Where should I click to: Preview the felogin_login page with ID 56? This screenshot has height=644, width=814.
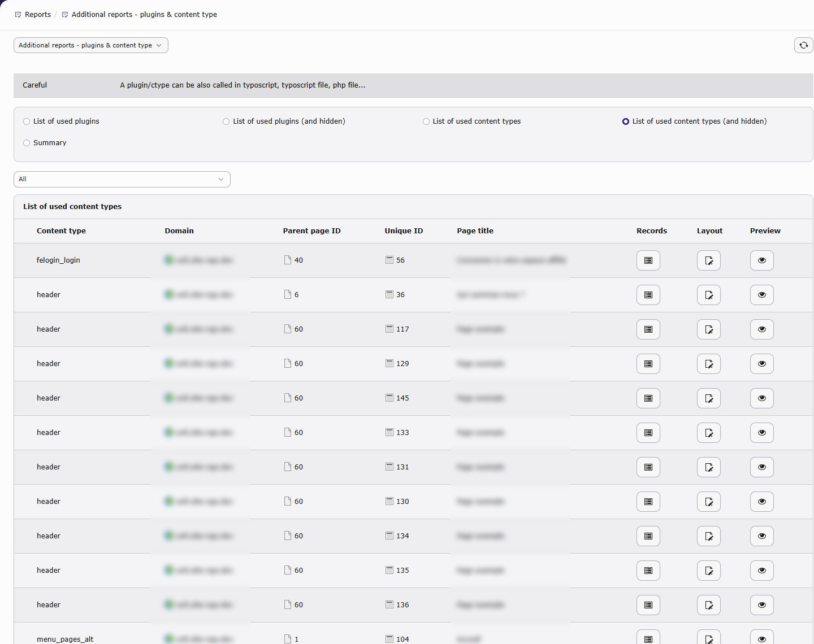(x=762, y=260)
